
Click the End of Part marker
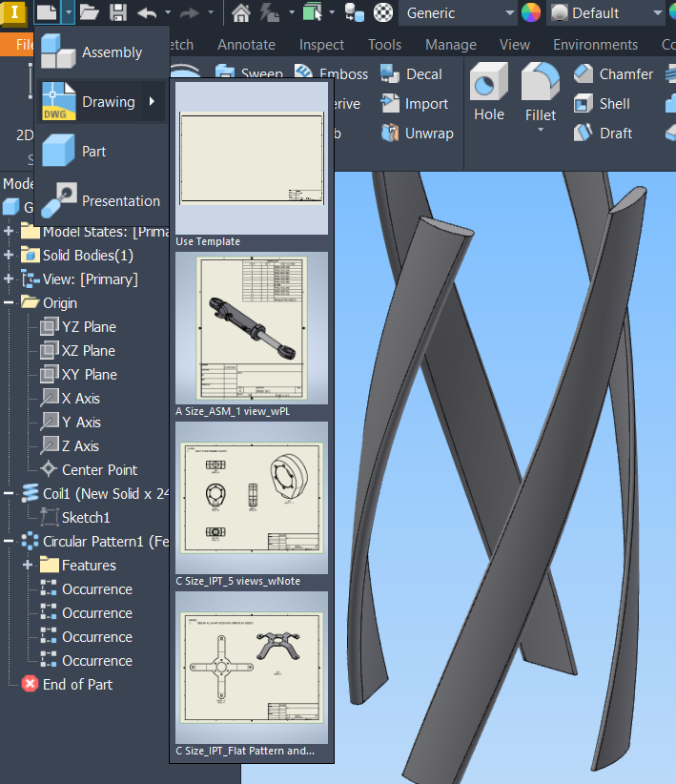coord(67,684)
